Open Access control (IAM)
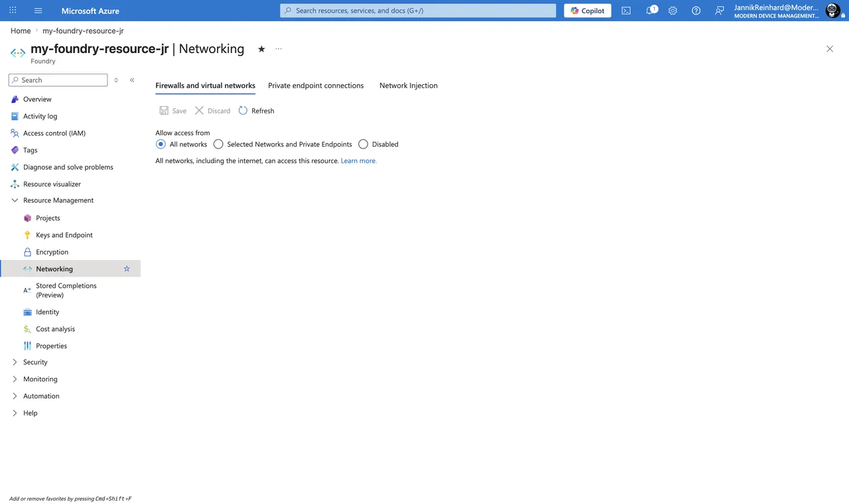The width and height of the screenshot is (849, 504). [54, 133]
